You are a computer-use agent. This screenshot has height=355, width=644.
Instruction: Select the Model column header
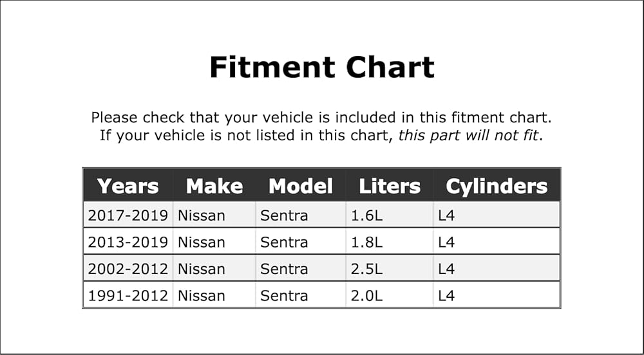point(300,186)
